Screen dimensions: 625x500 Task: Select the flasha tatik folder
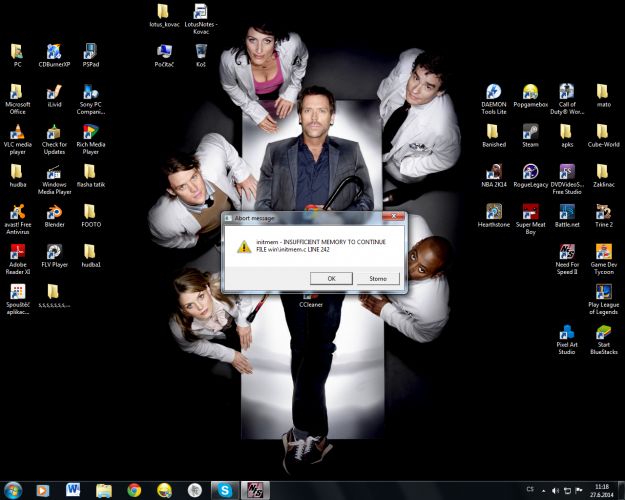coord(91,176)
